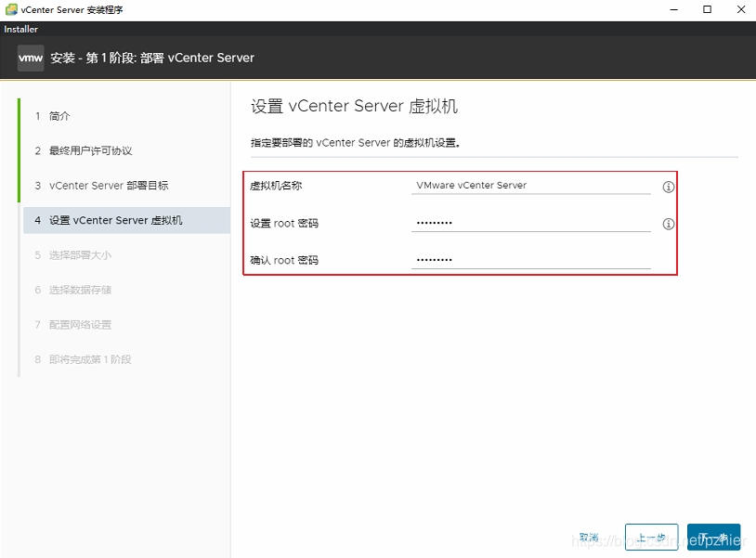Select step 7 配置网络设置
This screenshot has width=756, height=558.
tap(72, 324)
